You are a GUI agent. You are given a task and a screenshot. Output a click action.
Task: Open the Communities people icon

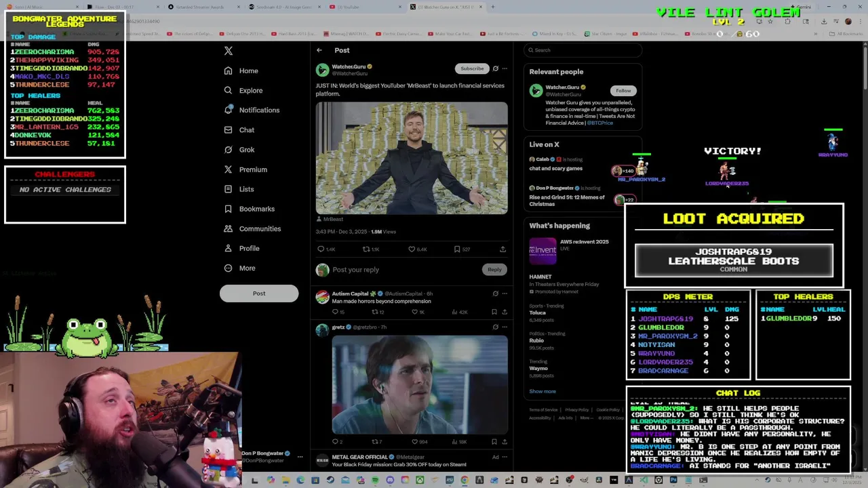tap(229, 228)
